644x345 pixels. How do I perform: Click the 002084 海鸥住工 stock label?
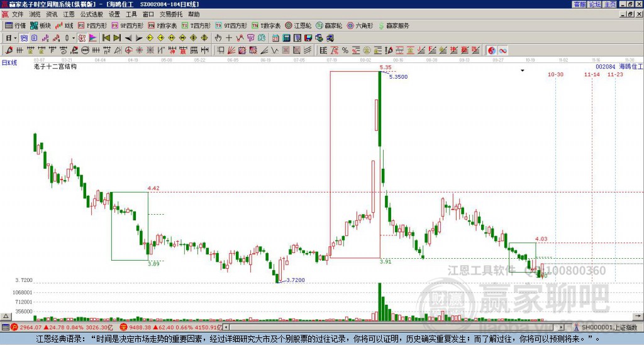619,67
